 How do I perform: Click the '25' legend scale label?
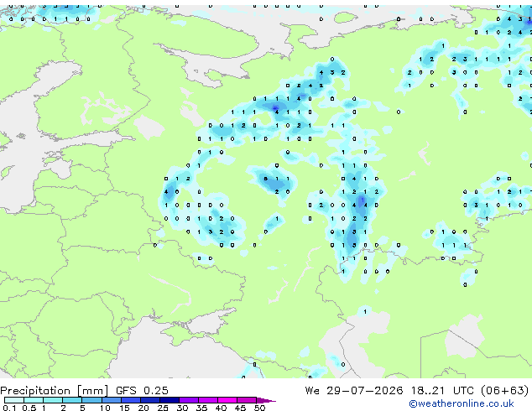[x=163, y=408]
